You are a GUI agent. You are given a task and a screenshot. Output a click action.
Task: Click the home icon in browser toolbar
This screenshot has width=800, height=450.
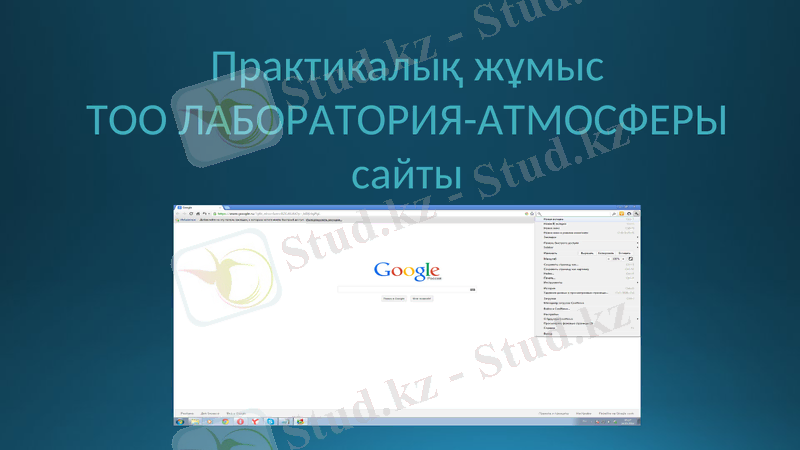click(198, 213)
